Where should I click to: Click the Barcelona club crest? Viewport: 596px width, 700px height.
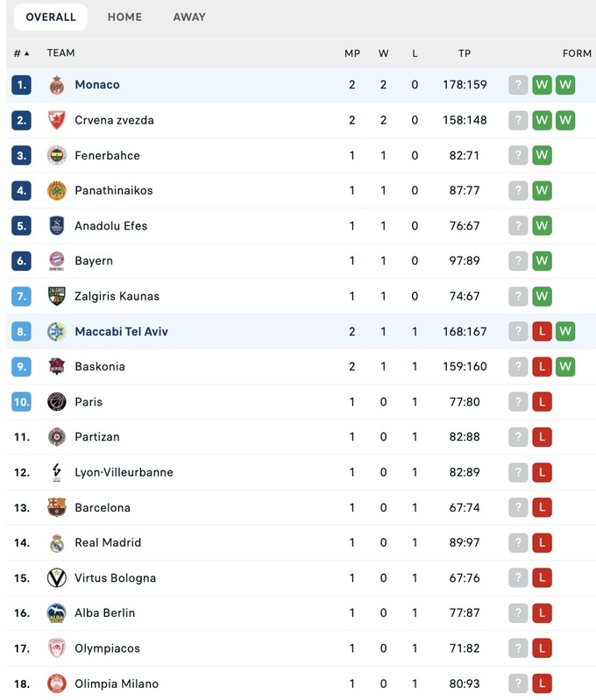click(57, 507)
